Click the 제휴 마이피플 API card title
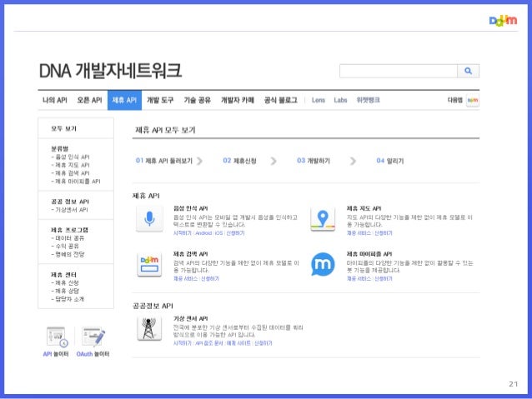532x399 pixels. pos(369,254)
